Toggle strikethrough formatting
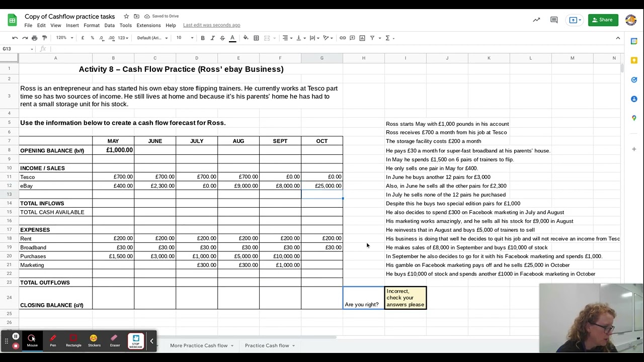Image resolution: width=644 pixels, height=362 pixels. click(x=222, y=38)
